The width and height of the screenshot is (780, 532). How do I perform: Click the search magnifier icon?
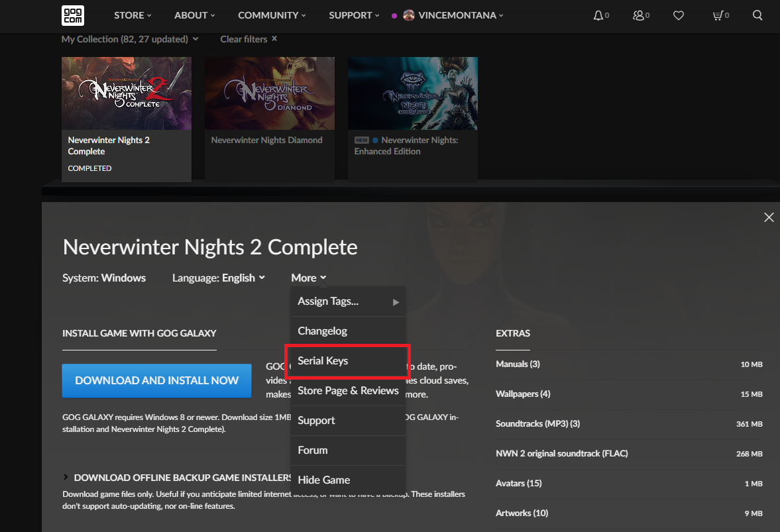point(757,15)
